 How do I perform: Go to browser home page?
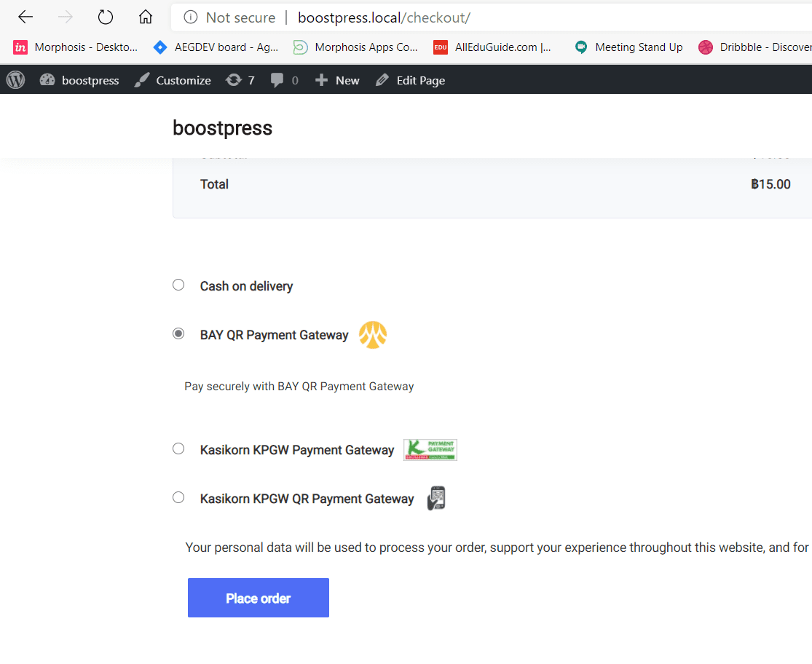point(146,17)
